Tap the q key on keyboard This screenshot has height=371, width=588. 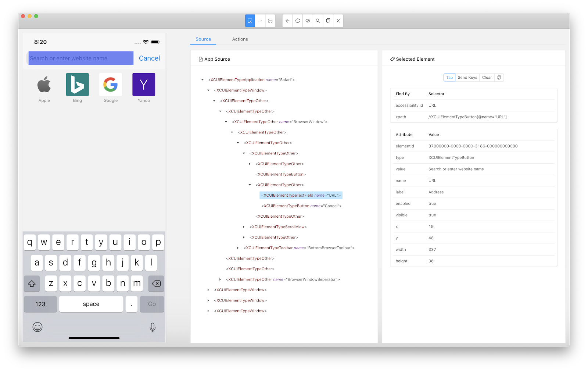coord(30,242)
